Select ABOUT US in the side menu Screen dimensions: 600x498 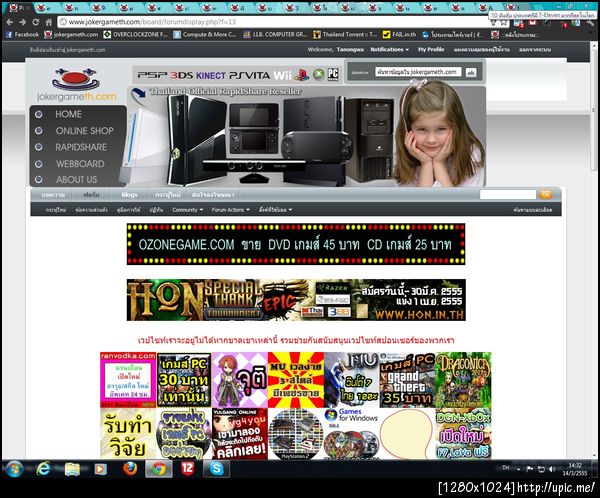point(77,180)
